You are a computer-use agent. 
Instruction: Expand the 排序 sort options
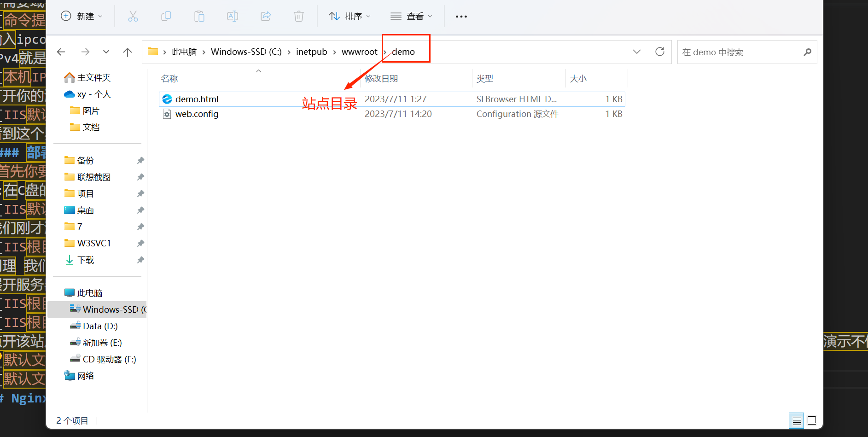350,17
